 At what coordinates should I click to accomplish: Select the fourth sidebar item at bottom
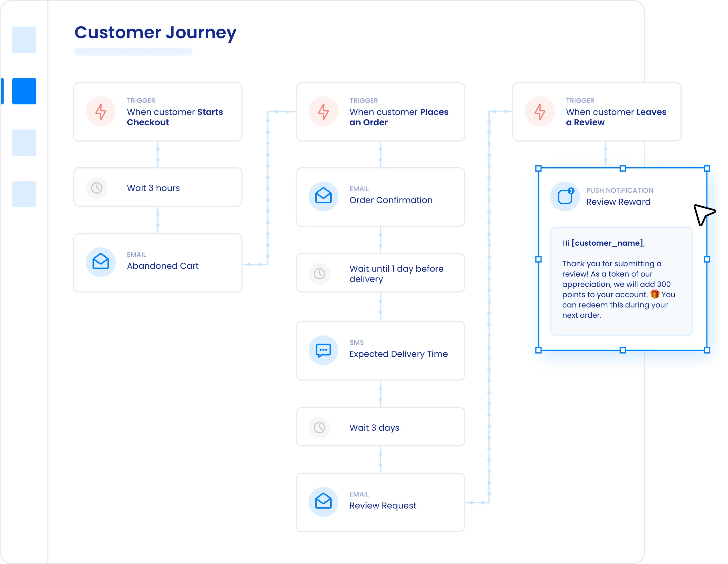[24, 194]
